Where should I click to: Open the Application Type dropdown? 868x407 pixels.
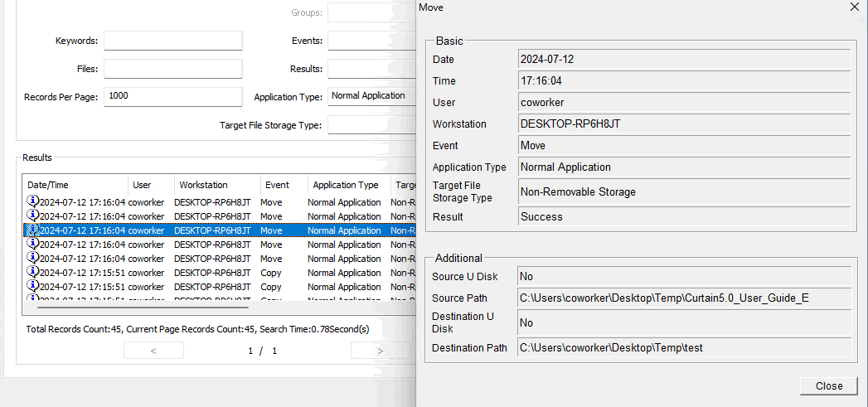[372, 96]
